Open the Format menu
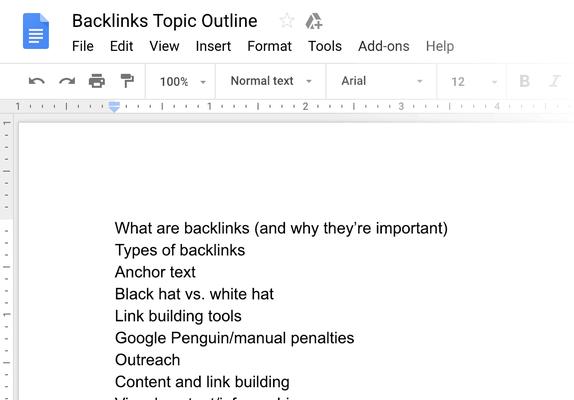Viewport: 574px width, 400px height. tap(269, 46)
